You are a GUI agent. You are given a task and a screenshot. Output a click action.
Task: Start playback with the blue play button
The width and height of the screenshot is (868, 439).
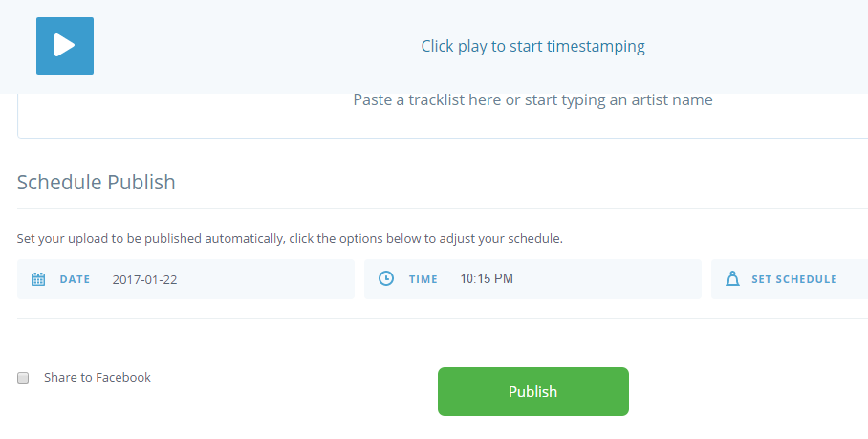65,45
